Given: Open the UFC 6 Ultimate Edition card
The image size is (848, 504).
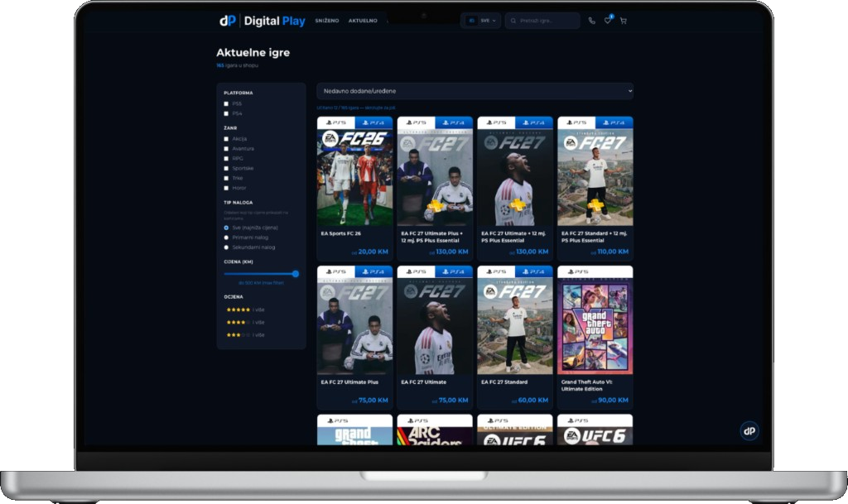Looking at the screenshot, I should pyautogui.click(x=515, y=430).
